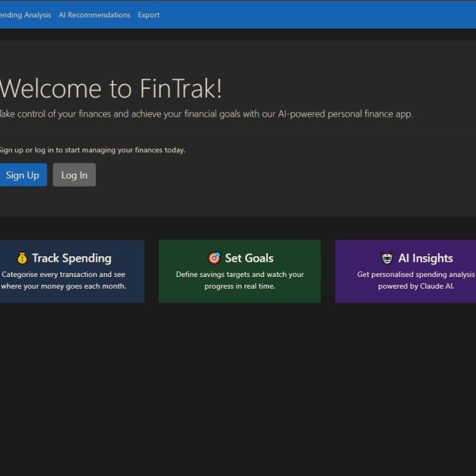Select the AI Insights card heading
The width and height of the screenshot is (476, 476).
click(425, 258)
